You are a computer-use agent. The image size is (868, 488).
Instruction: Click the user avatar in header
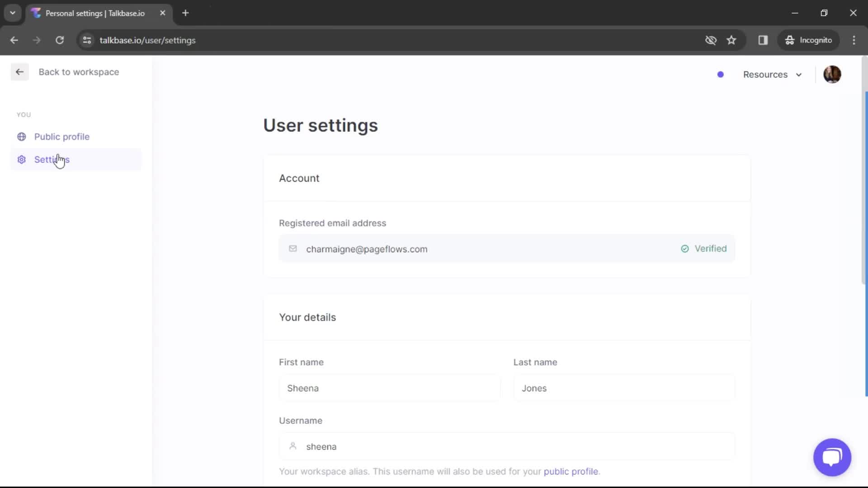(x=832, y=75)
